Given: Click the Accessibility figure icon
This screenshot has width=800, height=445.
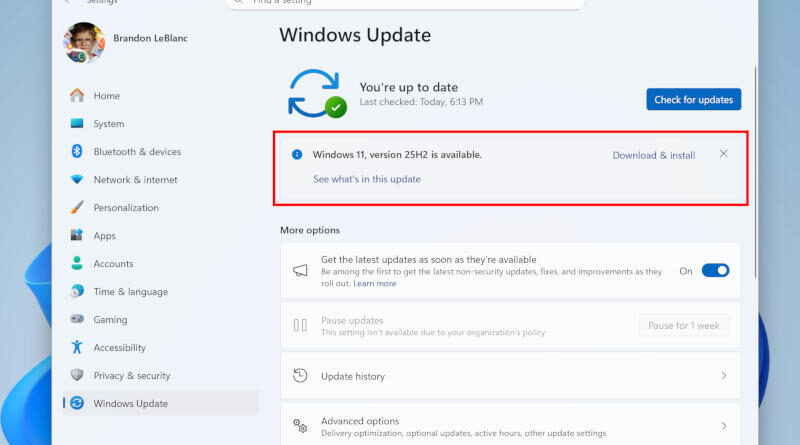Looking at the screenshot, I should point(77,347).
